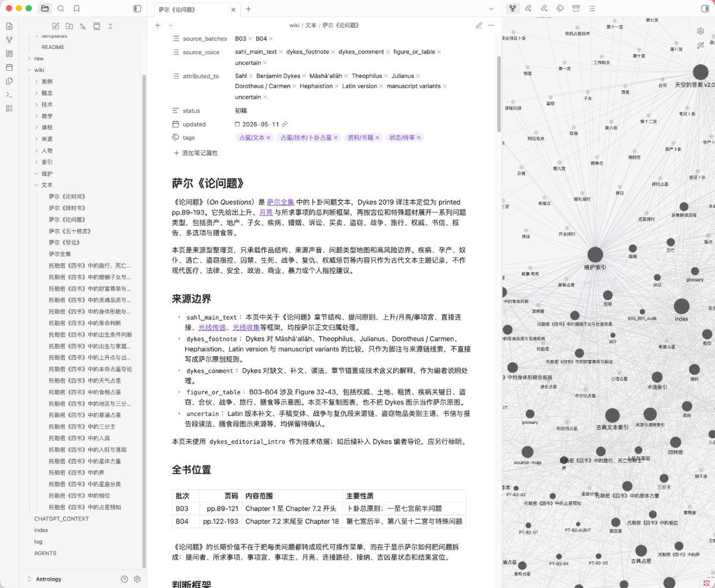Toggle the right sidebar
Viewport: 715px width, 588px height.
pyautogui.click(x=705, y=9)
